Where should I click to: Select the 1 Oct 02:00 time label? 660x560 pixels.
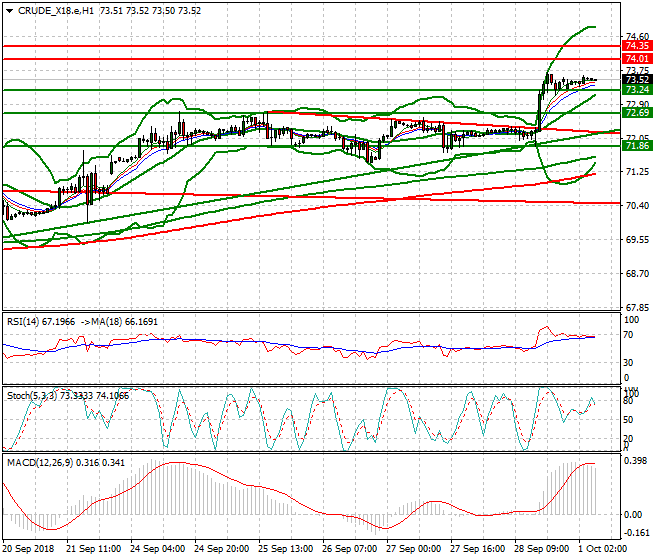(603, 549)
